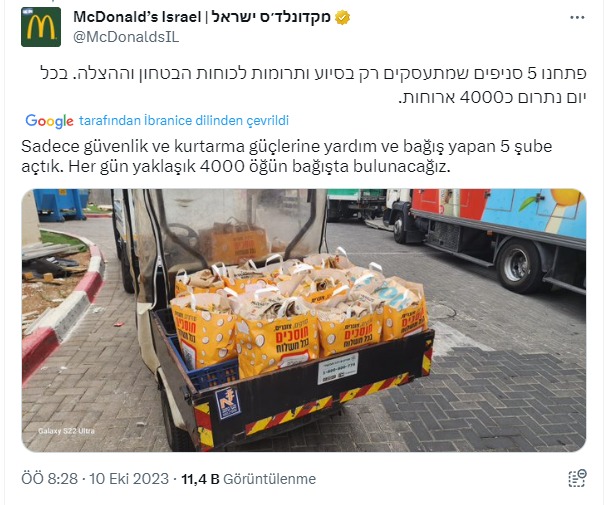
Task: Select the original Hebrew tweet text
Action: [x=313, y=85]
